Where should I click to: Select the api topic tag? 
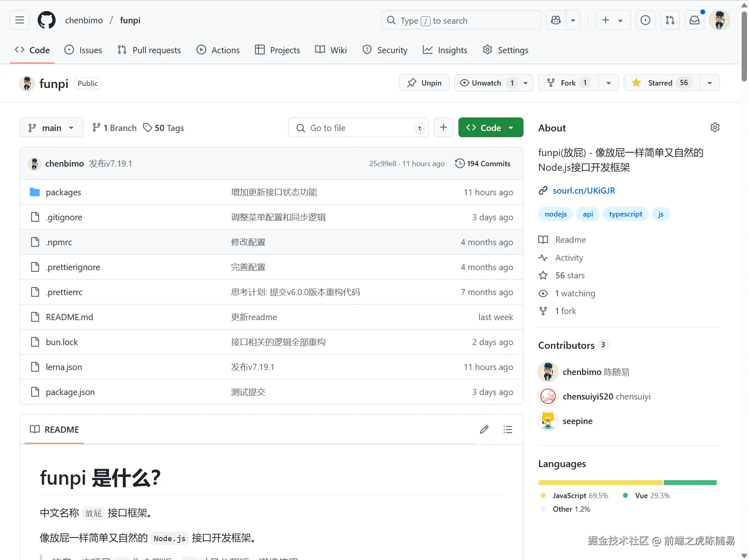588,214
